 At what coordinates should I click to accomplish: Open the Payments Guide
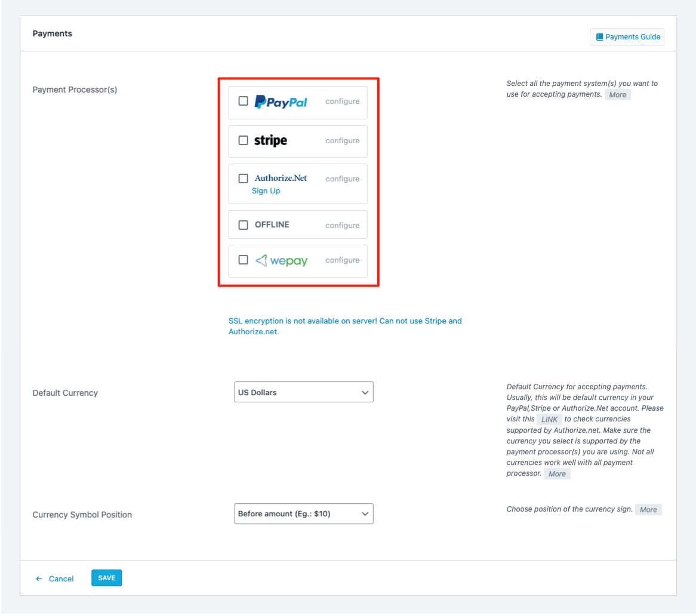coord(627,36)
